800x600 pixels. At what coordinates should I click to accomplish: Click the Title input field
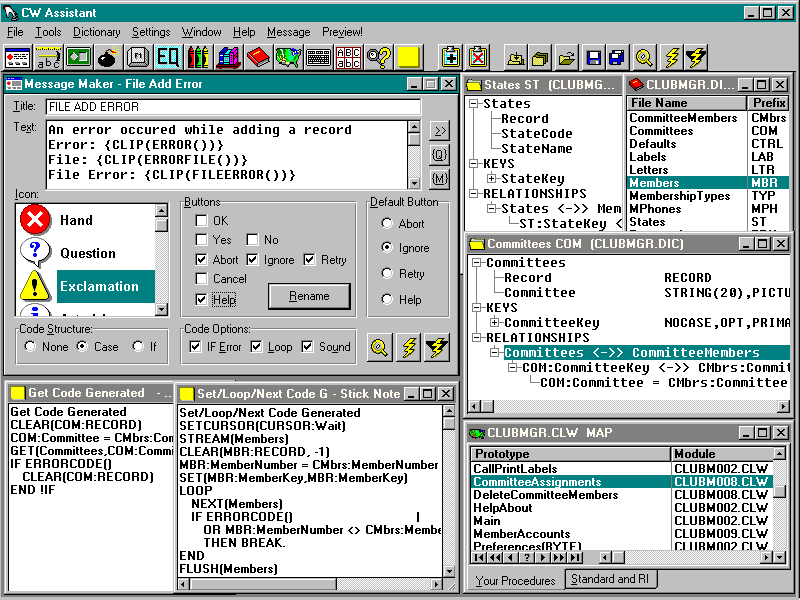(233, 107)
